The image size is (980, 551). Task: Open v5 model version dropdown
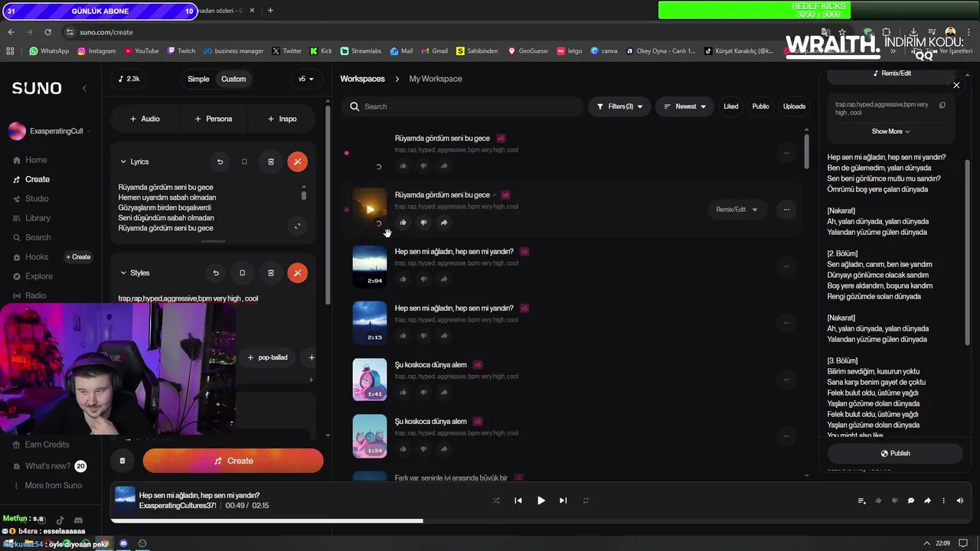pyautogui.click(x=306, y=79)
